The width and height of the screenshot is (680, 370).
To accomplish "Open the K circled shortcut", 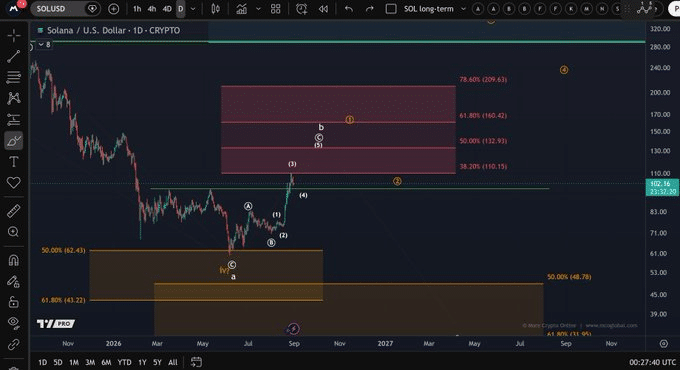I will click(x=571, y=9).
